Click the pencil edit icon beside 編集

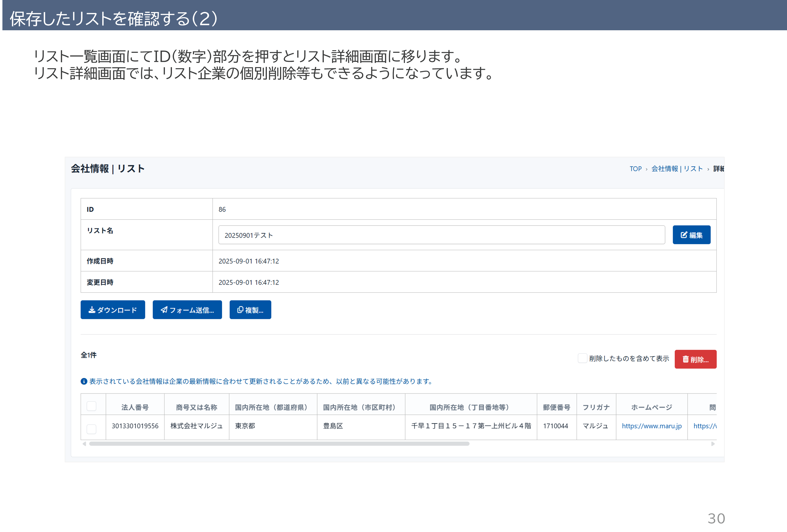click(x=684, y=235)
